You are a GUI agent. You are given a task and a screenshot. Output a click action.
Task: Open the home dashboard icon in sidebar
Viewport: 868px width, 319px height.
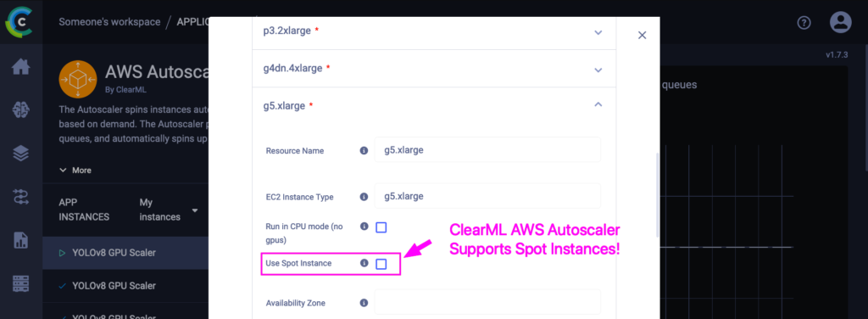point(21,67)
